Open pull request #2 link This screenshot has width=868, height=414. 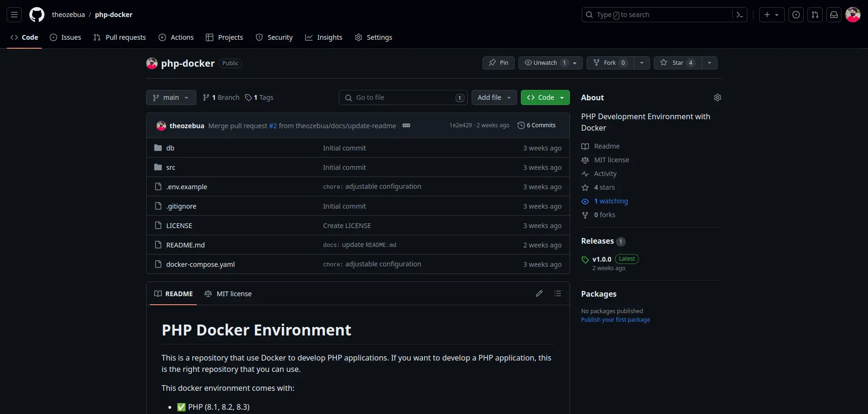click(273, 126)
